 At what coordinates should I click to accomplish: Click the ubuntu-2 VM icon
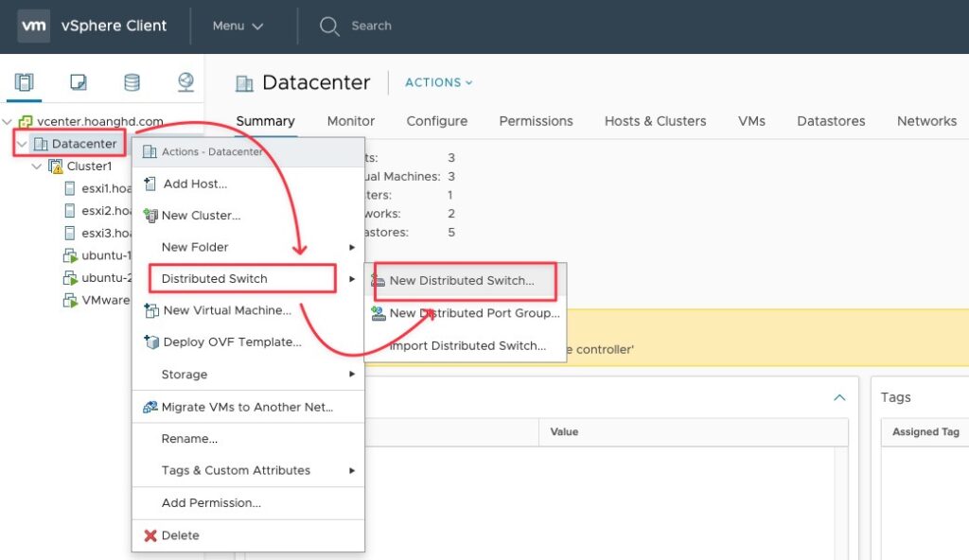point(70,277)
